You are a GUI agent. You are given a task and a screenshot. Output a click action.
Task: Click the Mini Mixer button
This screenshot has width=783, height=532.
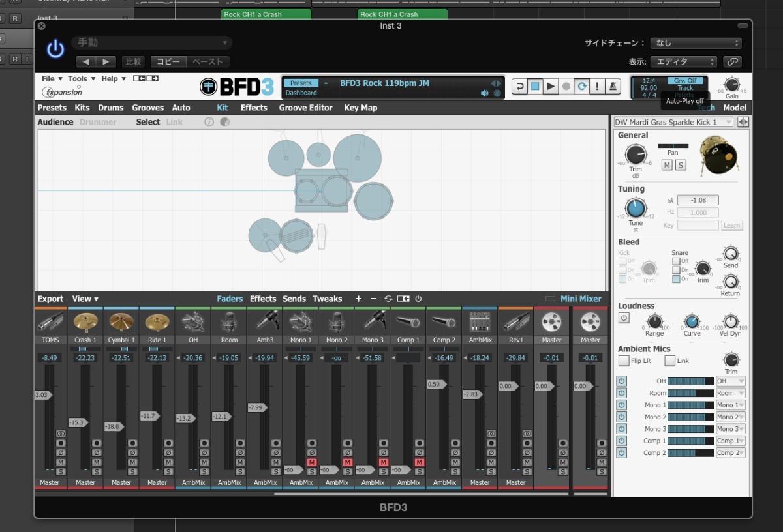581,299
